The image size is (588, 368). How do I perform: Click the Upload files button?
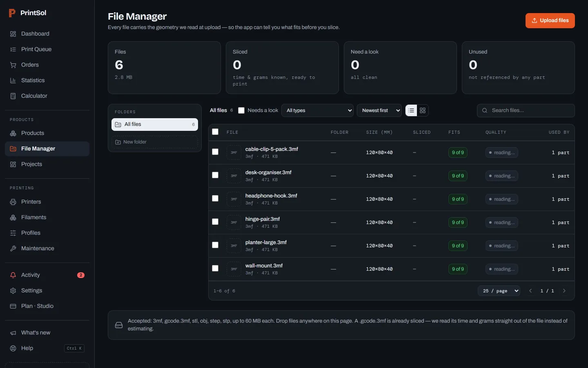550,20
